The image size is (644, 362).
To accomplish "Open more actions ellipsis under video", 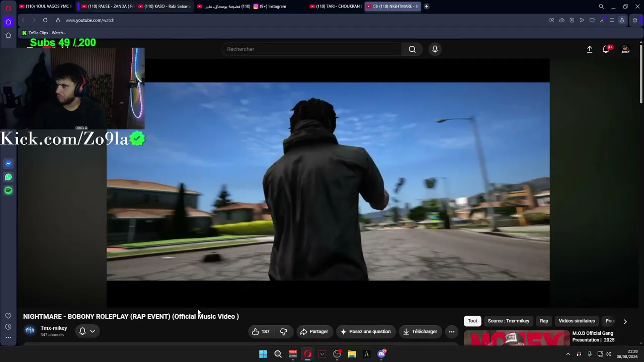I will pyautogui.click(x=452, y=332).
